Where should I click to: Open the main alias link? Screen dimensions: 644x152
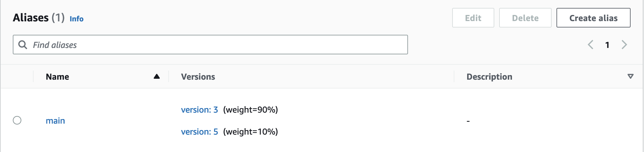55,121
